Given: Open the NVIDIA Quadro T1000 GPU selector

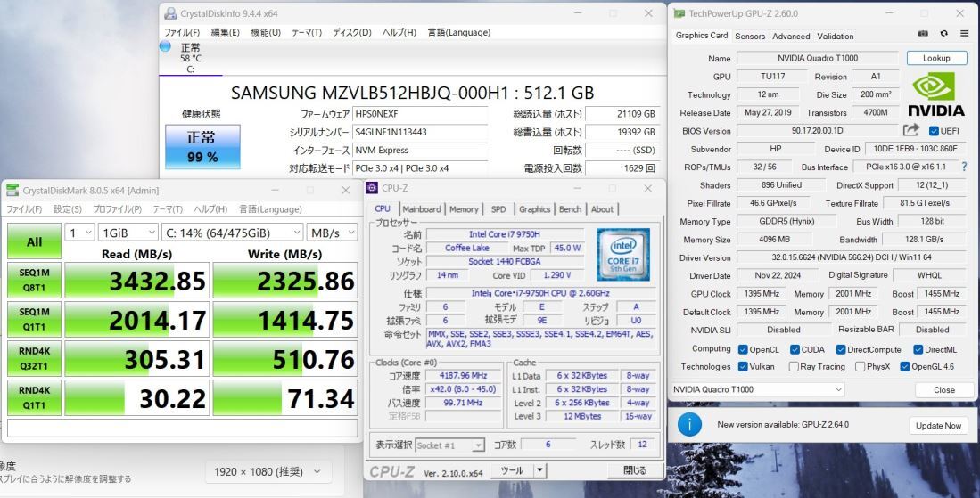Looking at the screenshot, I should pyautogui.click(x=757, y=389).
